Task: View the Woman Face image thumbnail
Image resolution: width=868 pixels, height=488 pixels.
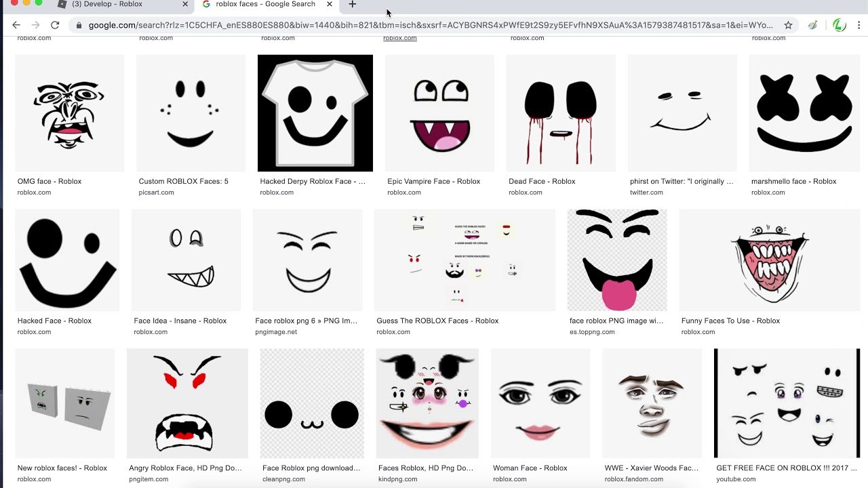Action: click(x=540, y=403)
